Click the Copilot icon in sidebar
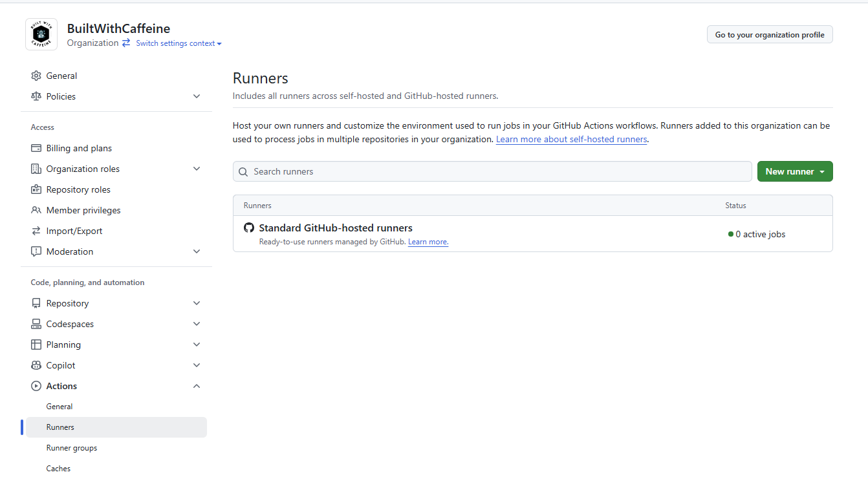The width and height of the screenshot is (868, 479). click(36, 365)
